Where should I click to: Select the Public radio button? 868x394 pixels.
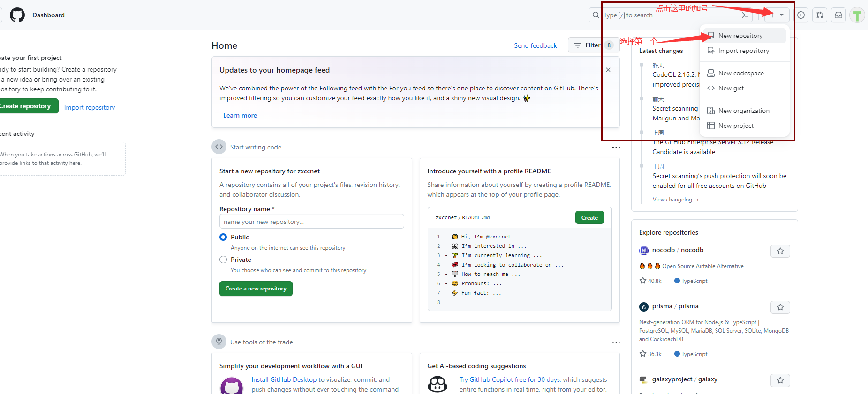pyautogui.click(x=223, y=237)
